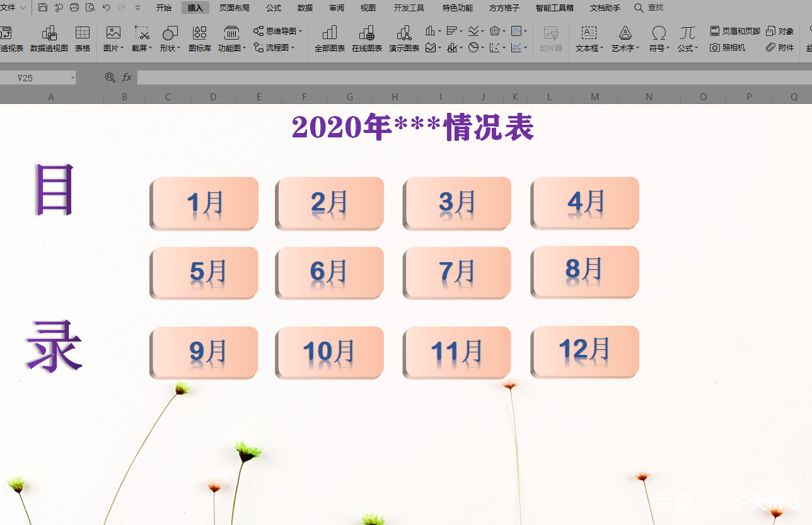Undo the last action

click(x=106, y=8)
